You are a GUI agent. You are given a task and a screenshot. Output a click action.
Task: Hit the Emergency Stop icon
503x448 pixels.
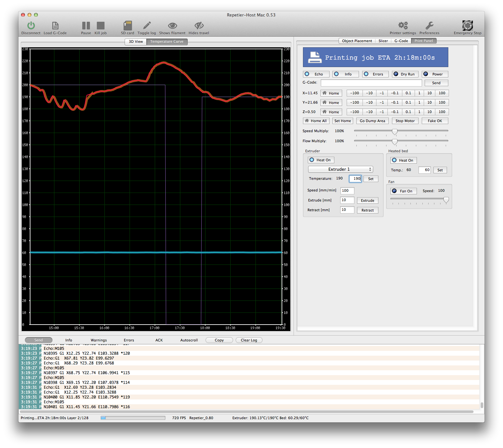(467, 26)
